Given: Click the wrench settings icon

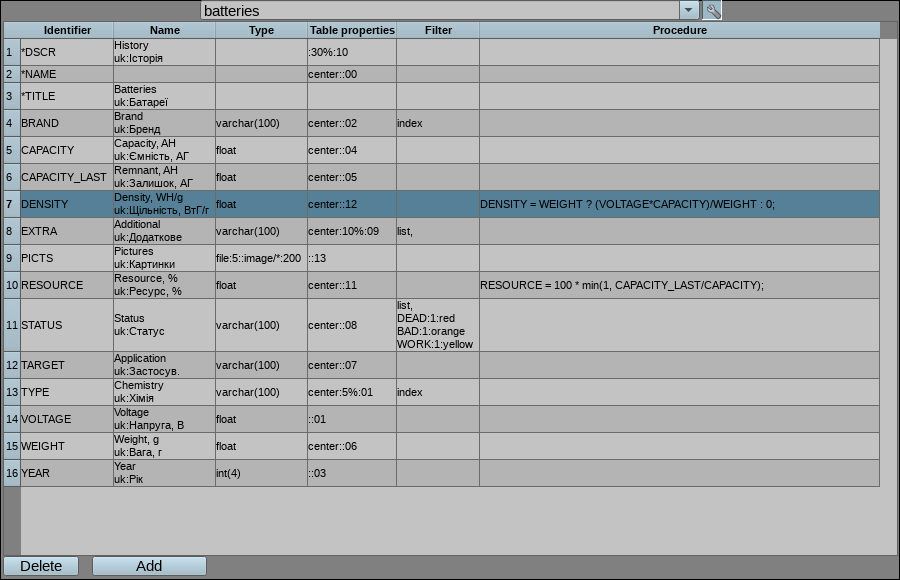Looking at the screenshot, I should [712, 11].
